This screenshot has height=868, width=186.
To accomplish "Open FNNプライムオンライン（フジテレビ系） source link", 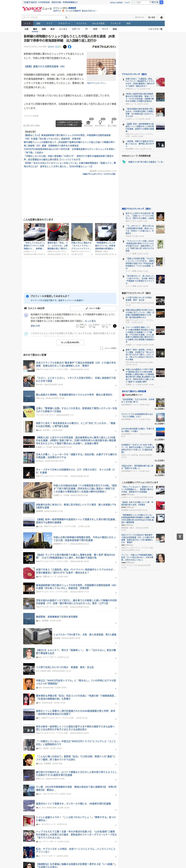I will (x=99, y=174).
